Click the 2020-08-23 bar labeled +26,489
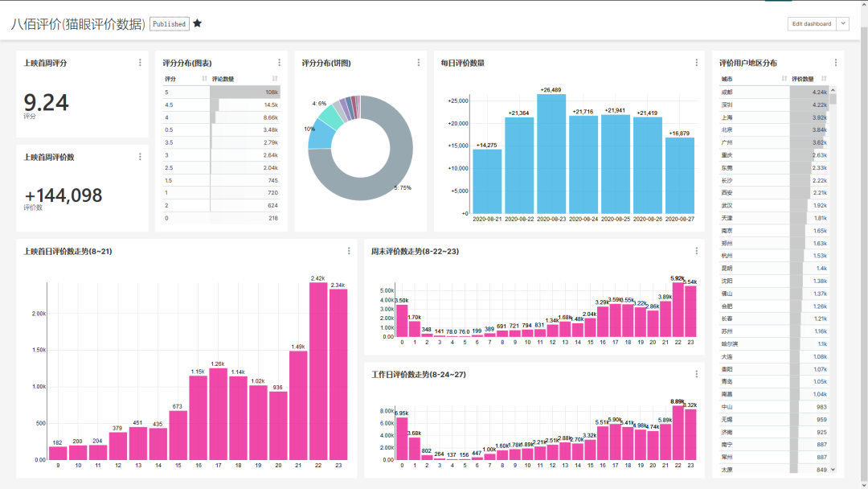The image size is (868, 489). pyautogui.click(x=551, y=154)
